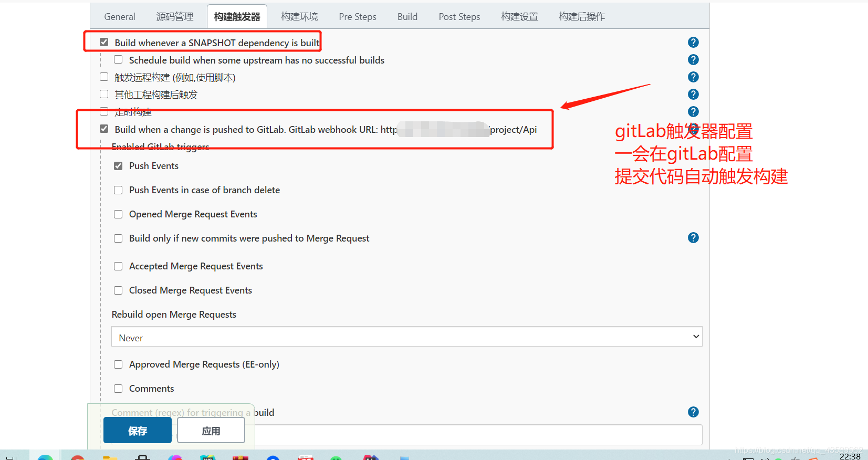Click the 应用 apply button
The width and height of the screenshot is (868, 460).
(x=211, y=431)
